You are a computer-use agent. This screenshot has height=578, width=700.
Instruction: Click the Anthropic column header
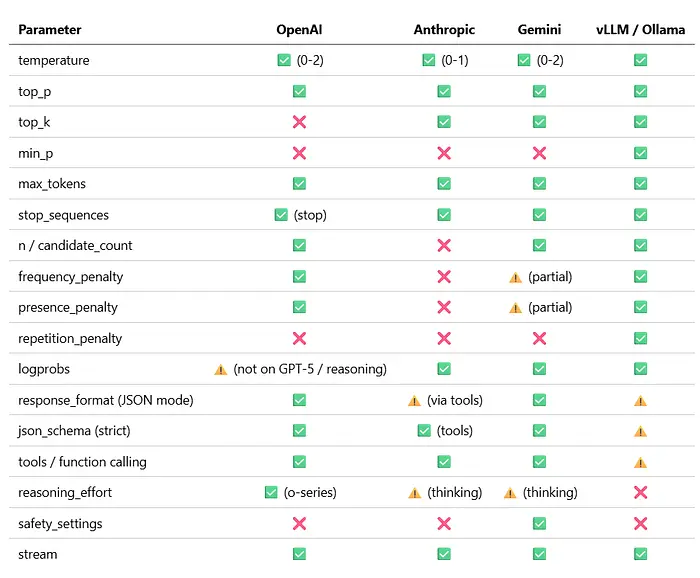click(x=444, y=29)
